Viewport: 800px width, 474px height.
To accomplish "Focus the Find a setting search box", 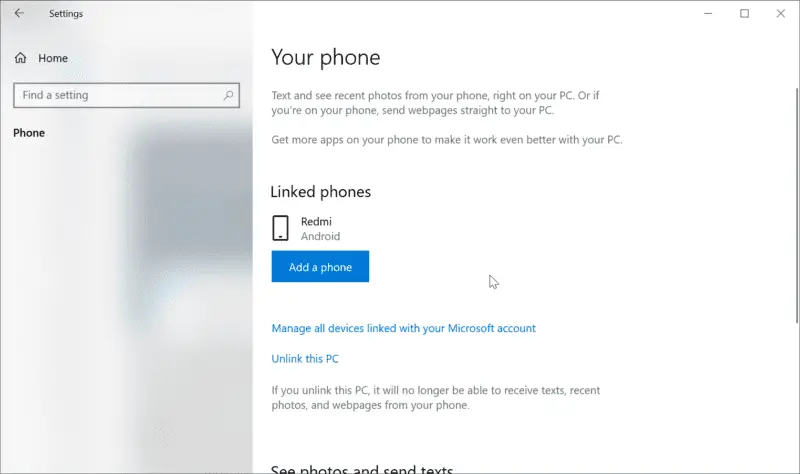I will 126,95.
